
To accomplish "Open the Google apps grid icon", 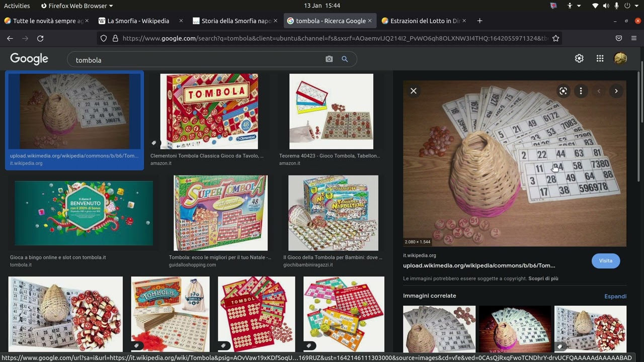I will 600,58.
